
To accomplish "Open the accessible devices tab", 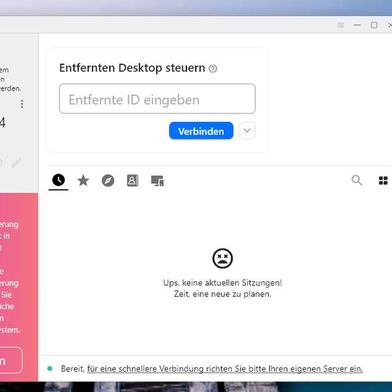I will [157, 181].
